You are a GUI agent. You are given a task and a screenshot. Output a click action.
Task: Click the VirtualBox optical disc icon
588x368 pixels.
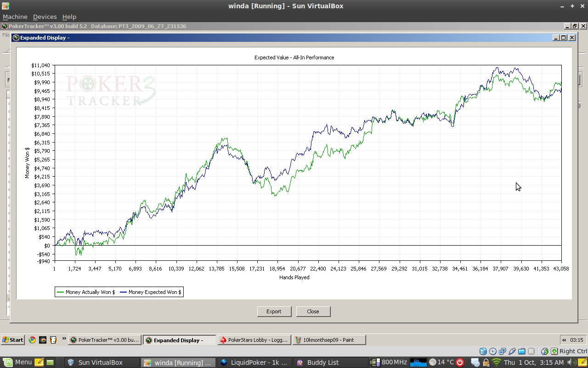(493, 351)
